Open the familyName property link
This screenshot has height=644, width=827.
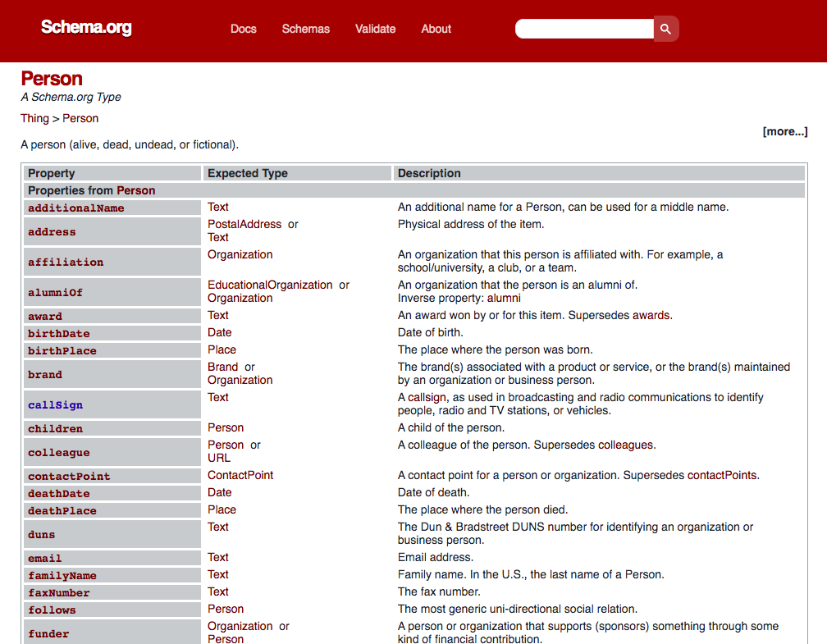pos(62,575)
